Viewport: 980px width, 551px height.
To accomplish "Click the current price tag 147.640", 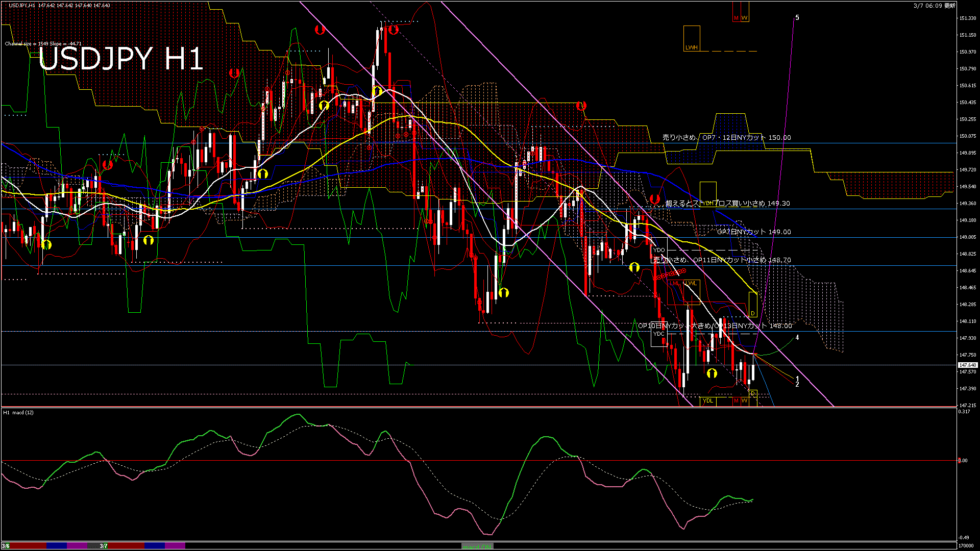I will point(967,365).
